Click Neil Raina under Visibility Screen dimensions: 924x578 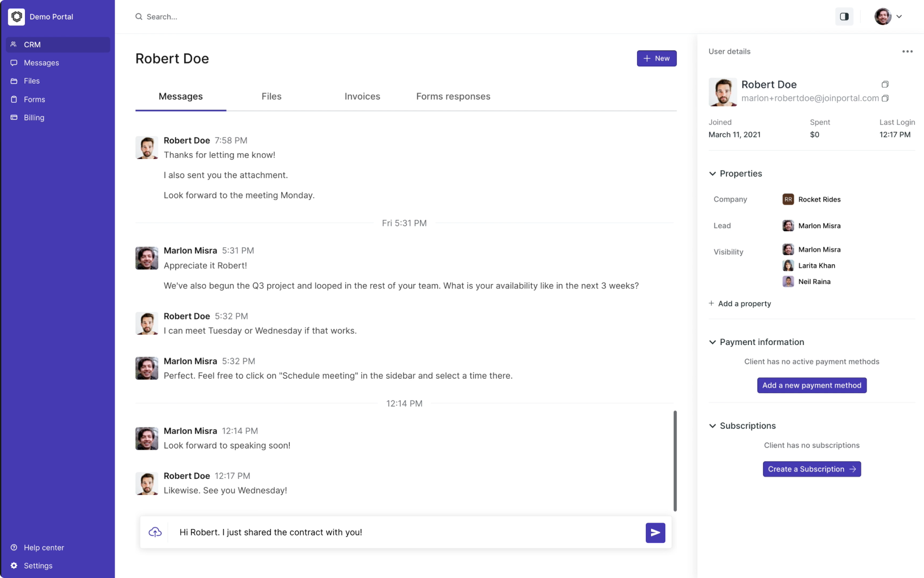(x=814, y=282)
